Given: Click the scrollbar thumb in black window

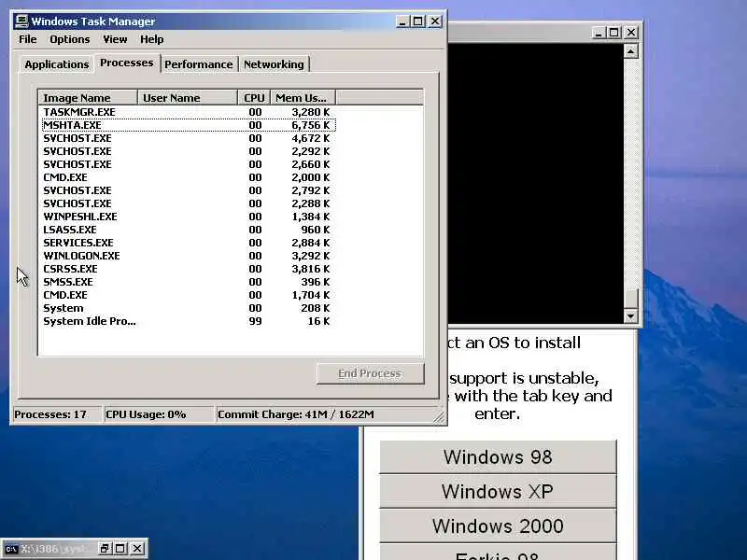Looking at the screenshot, I should coord(631,299).
